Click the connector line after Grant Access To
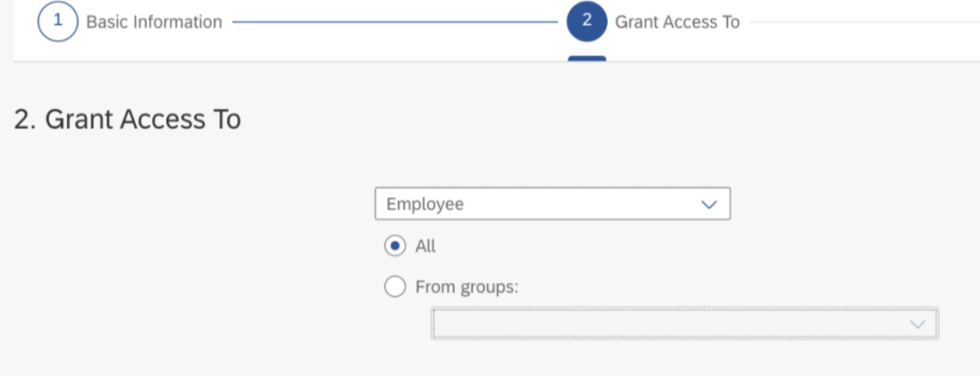Viewport: 980px width, 376px height. (865, 23)
